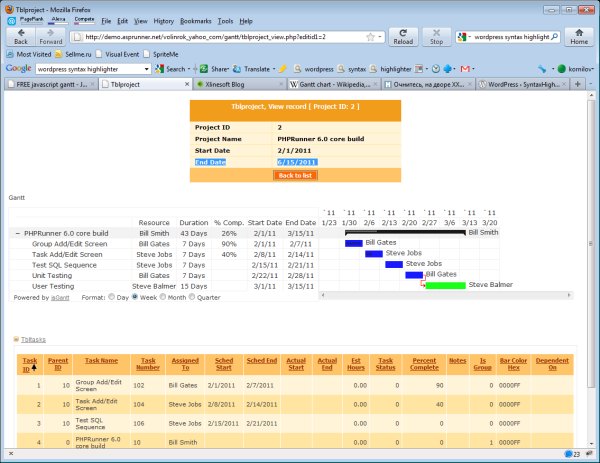Viewport: 600px width, 463px height.
Task: Switch to the Xlinesoft Blog tab
Action: (x=240, y=84)
